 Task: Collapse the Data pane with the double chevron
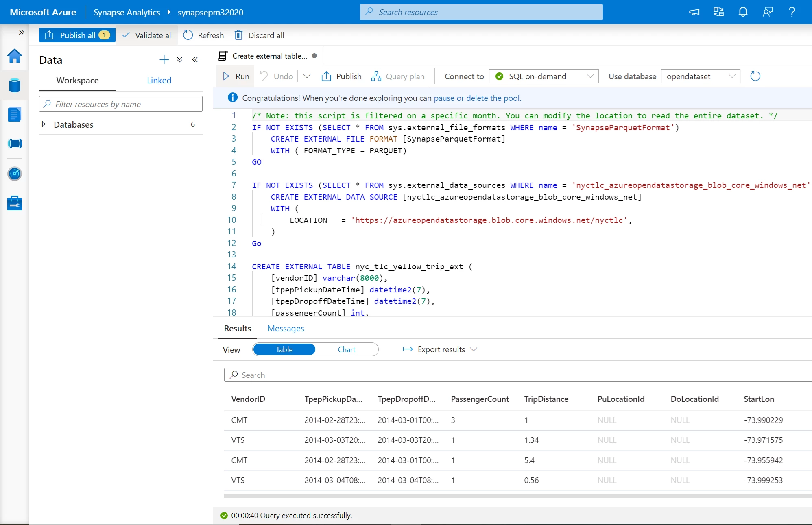pos(195,60)
